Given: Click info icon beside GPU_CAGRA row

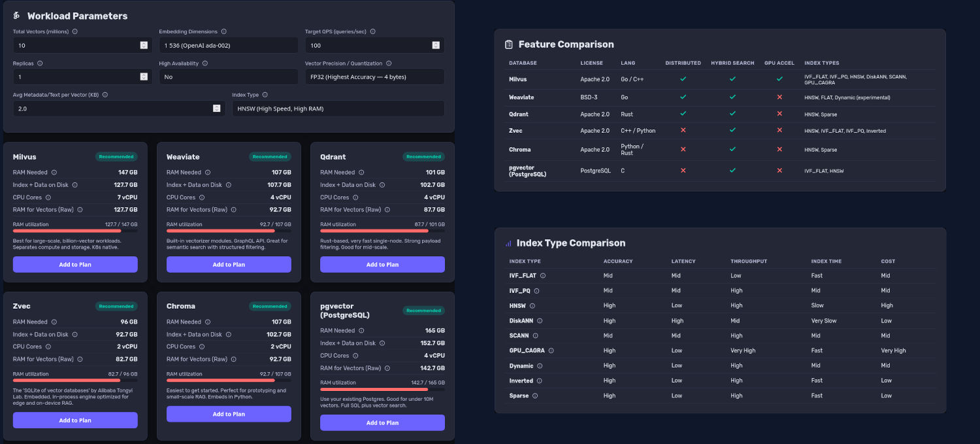Looking at the screenshot, I should [551, 350].
